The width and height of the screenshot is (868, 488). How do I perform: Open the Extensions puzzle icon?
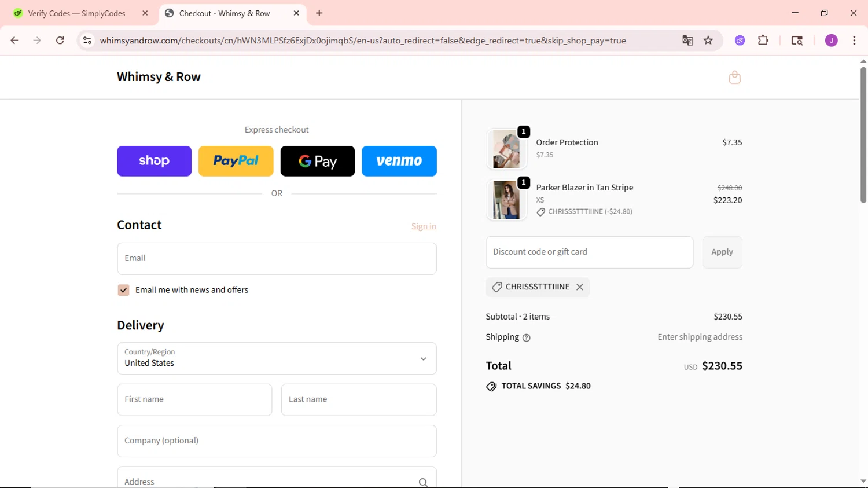point(763,41)
